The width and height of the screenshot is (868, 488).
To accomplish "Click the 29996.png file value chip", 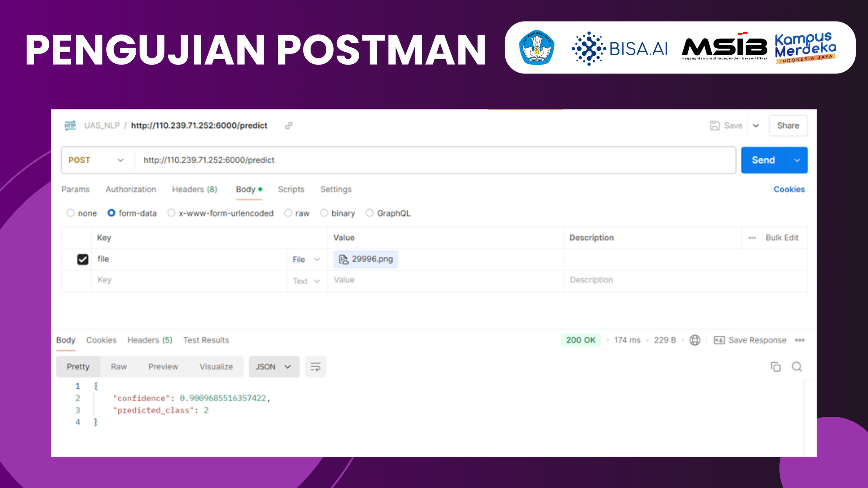I will tap(366, 259).
